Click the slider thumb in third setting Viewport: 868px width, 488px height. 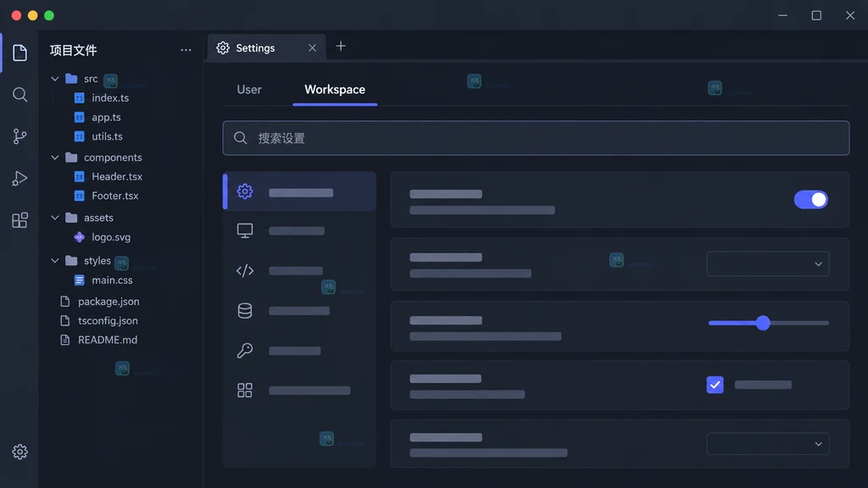coord(763,323)
